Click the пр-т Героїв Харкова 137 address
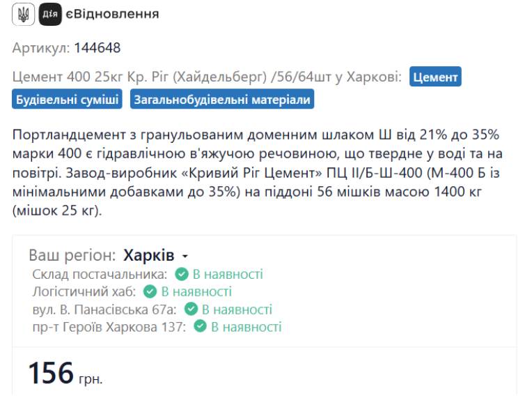532x398 pixels. point(109,327)
